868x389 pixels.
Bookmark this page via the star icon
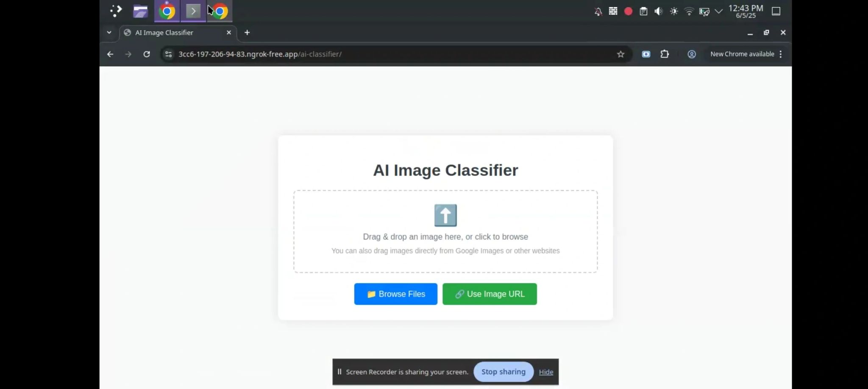click(620, 54)
